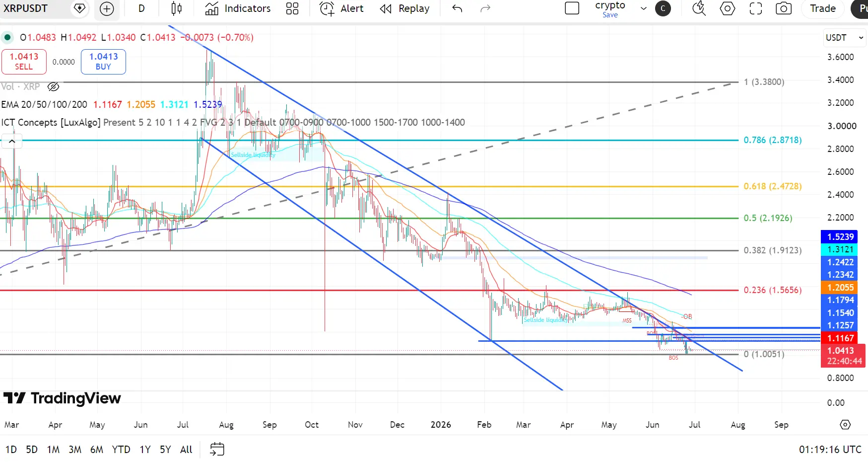Click the 01:19:16 UTC timezone clock

coord(830,450)
